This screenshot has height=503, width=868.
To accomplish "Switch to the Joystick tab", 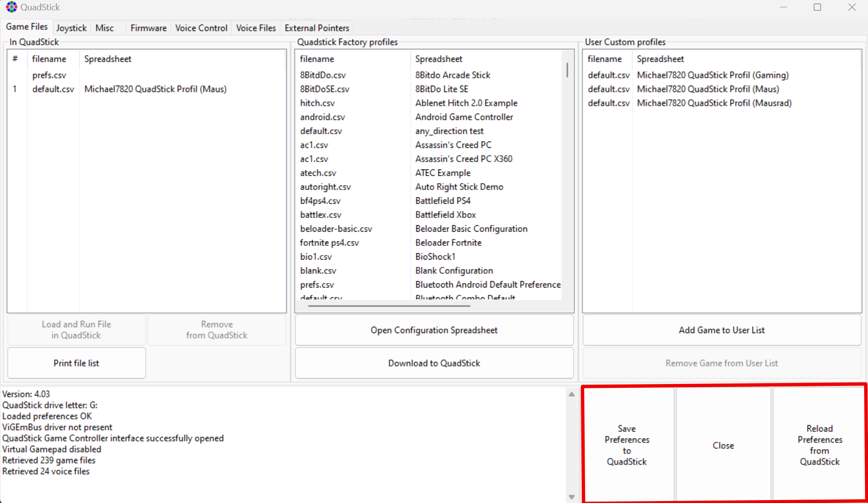I will coord(71,28).
